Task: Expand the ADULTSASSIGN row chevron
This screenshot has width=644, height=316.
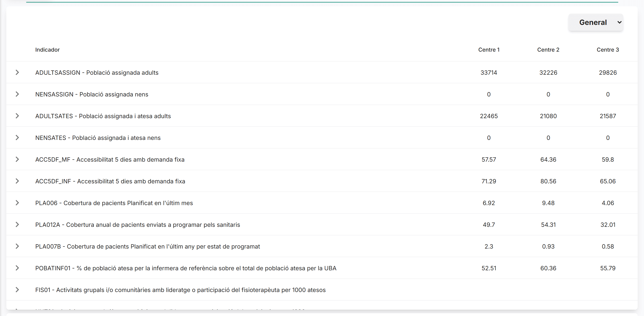Action: click(x=17, y=73)
